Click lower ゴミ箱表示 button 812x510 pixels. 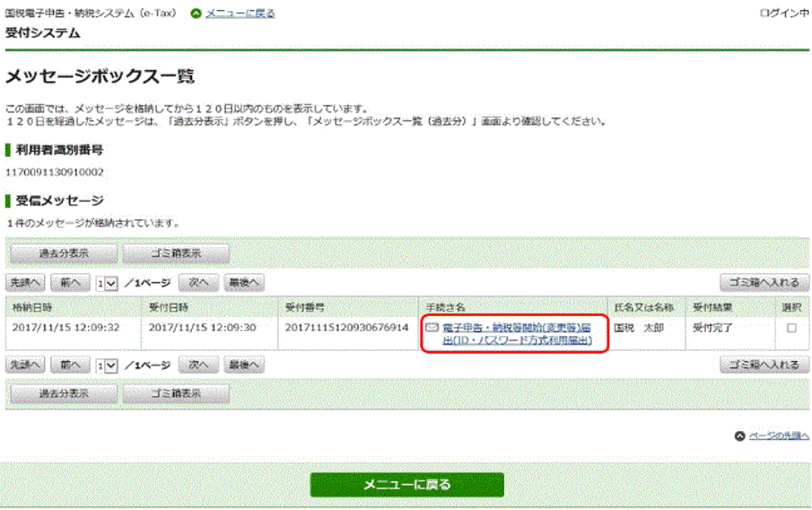click(176, 393)
